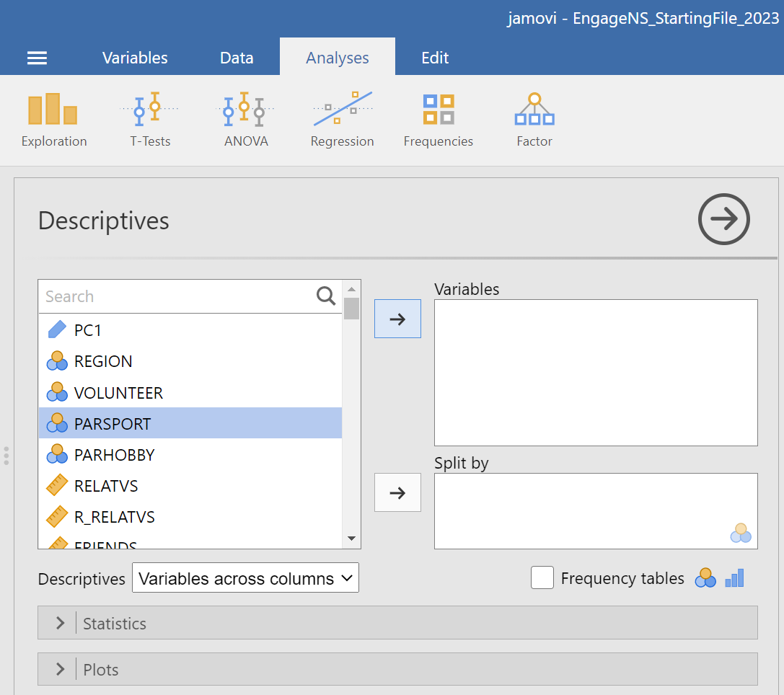Open the Variables across columns dropdown
This screenshot has height=695, width=784.
245,578
